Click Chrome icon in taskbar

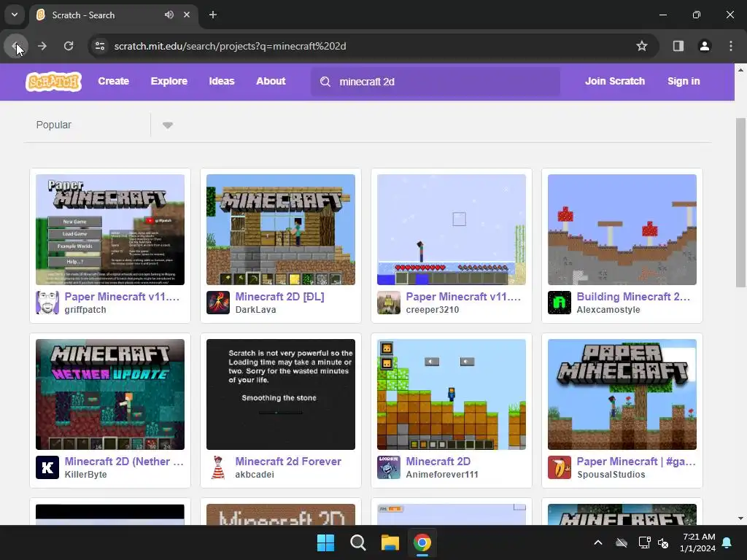tap(422, 542)
